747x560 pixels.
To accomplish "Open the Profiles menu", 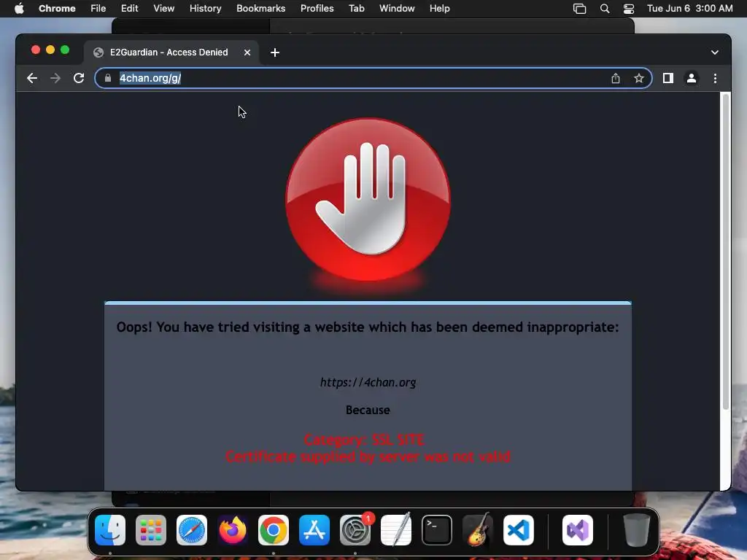I will click(x=317, y=9).
